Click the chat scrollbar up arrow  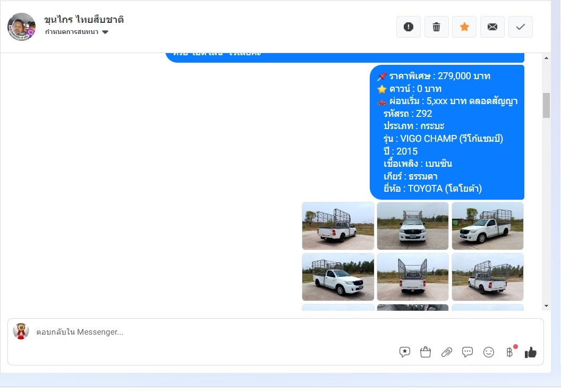(546, 58)
